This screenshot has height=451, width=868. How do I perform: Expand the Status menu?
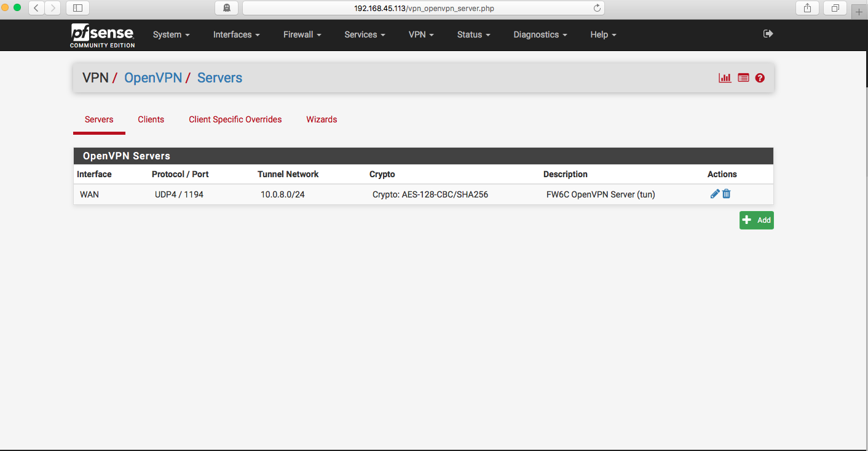(474, 34)
